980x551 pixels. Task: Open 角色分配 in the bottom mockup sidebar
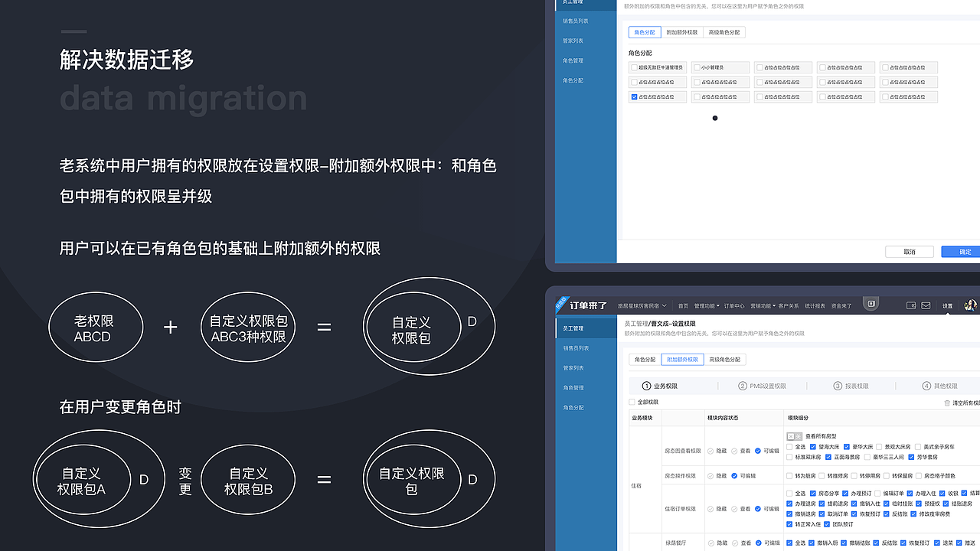tap(573, 408)
